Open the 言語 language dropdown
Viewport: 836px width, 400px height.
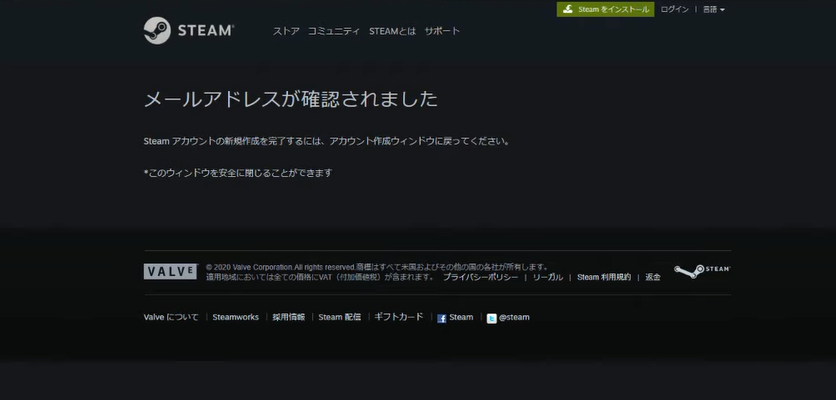713,10
